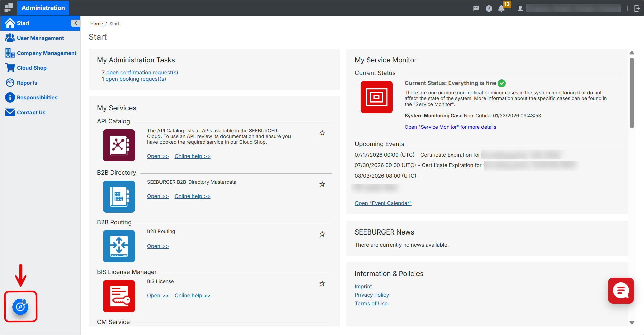
Task: Click the '07/30/2026 00:00 (UTC)' event entry
Action: coord(467,165)
